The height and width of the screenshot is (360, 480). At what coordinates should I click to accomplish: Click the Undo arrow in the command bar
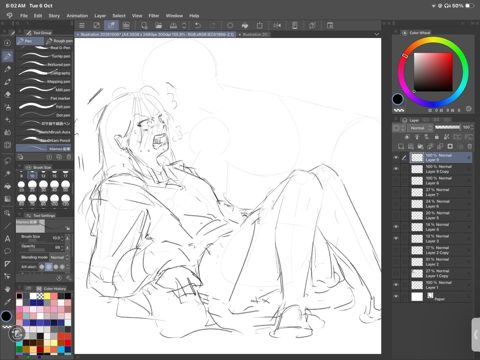(198, 25)
